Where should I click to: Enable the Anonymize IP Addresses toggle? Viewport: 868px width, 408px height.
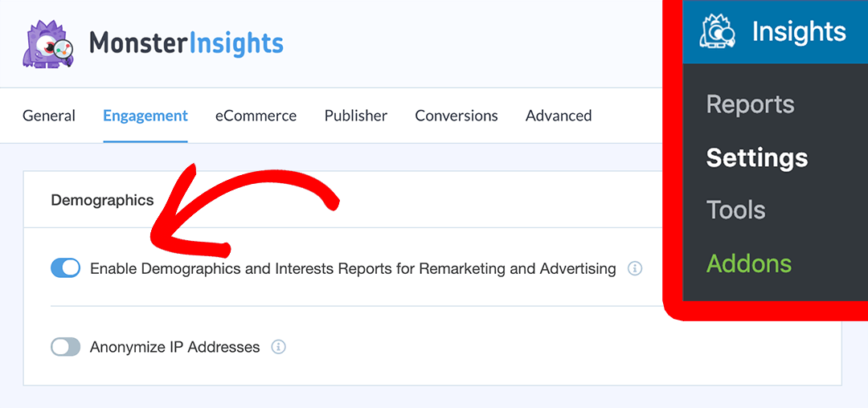point(66,347)
